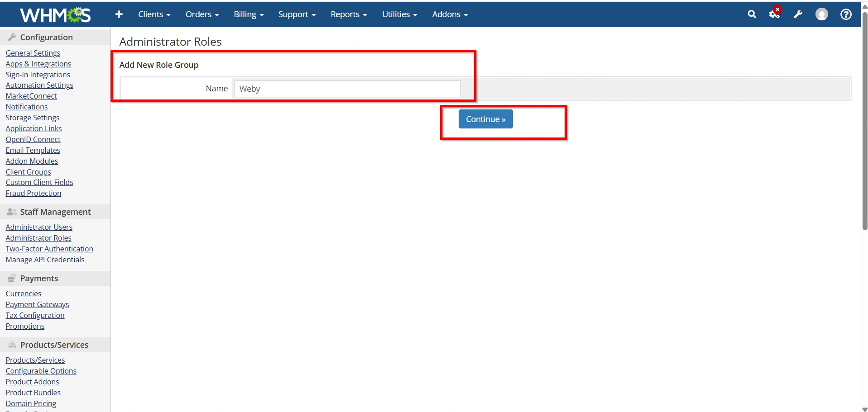Screen dimensions: 868x412
Task: Open the user avatar account icon
Action: [x=821, y=14]
